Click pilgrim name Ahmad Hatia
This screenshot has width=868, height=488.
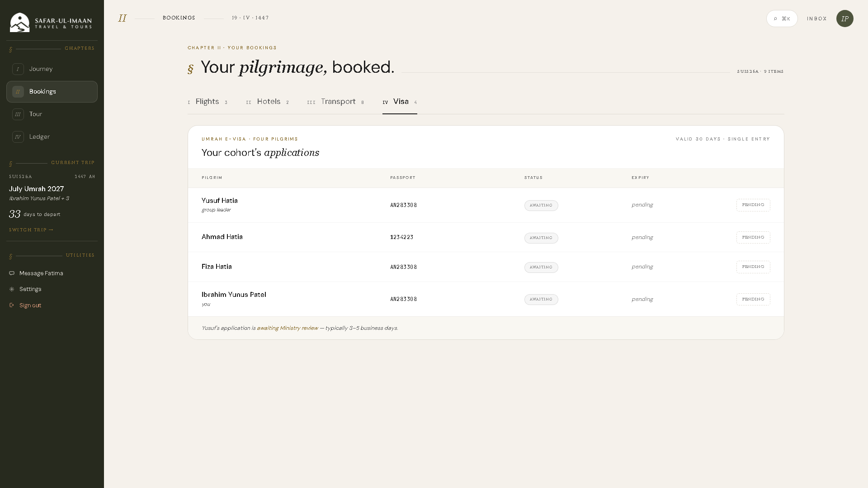(222, 237)
